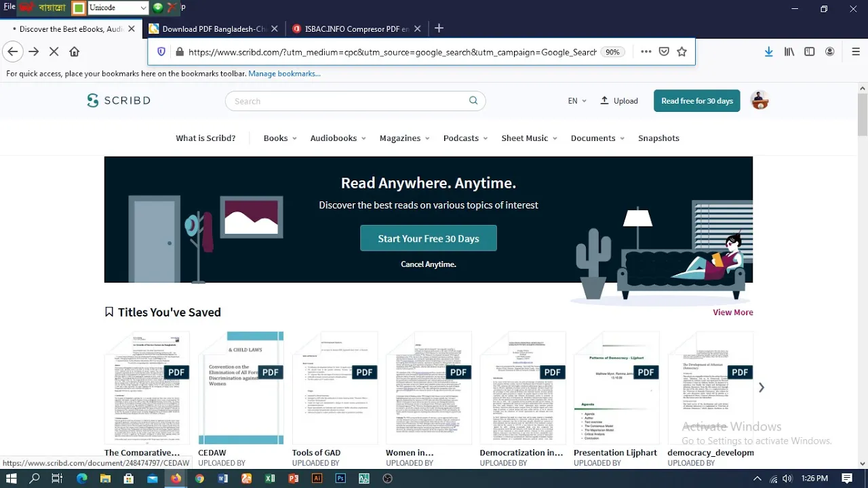This screenshot has height=488, width=868.
Task: Open Tools of GAD document thumbnail
Action: (334, 388)
